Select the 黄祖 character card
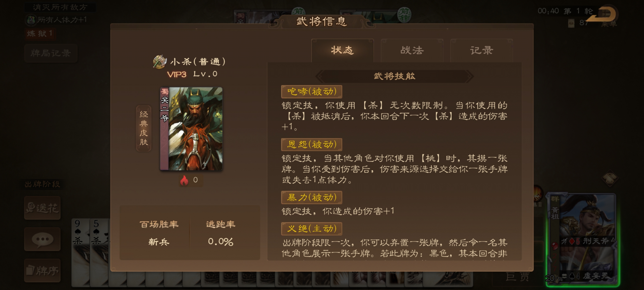Screen dimensions: 644x290 click(x=582, y=239)
